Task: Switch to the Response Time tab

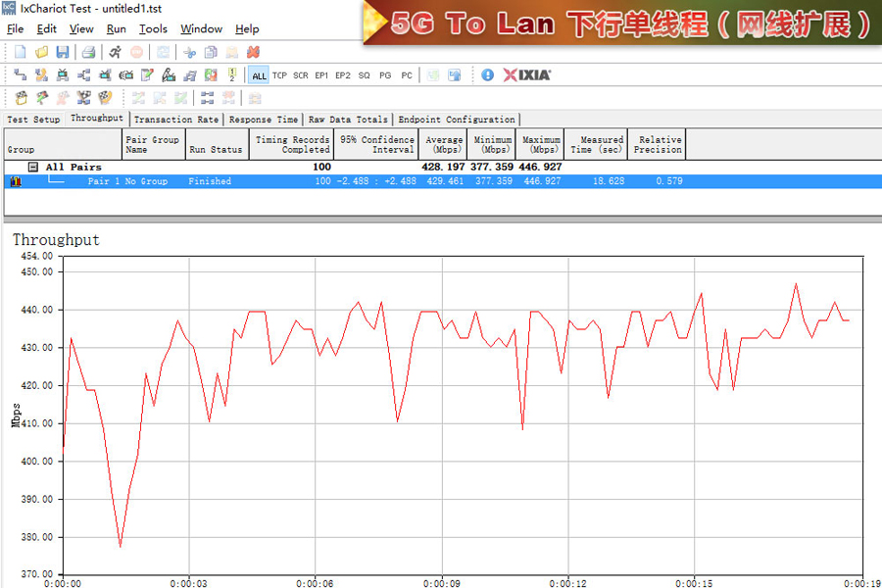Action: (263, 120)
